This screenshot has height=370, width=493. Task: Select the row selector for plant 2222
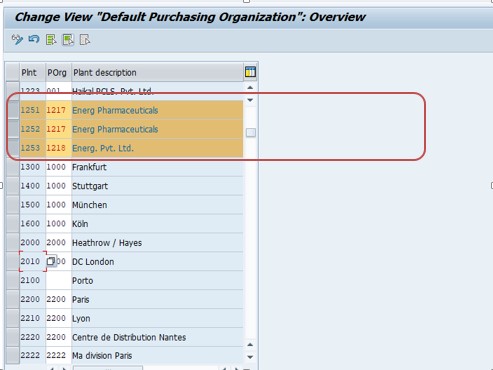[13, 355]
